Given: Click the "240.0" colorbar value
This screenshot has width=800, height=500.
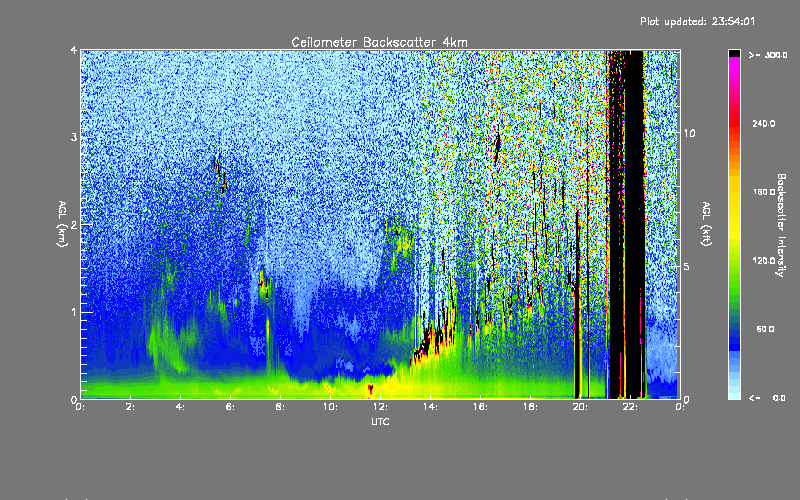Looking at the screenshot, I should 764,123.
